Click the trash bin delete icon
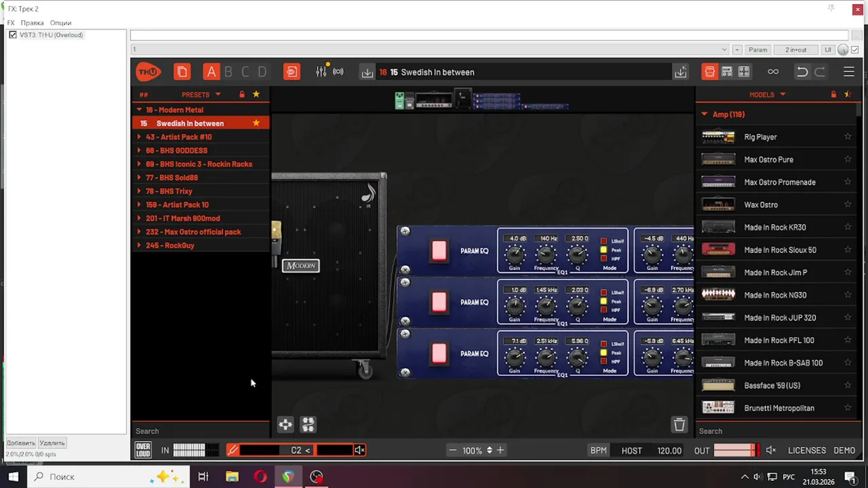Screen dimensions: 868x488 [x=679, y=424]
